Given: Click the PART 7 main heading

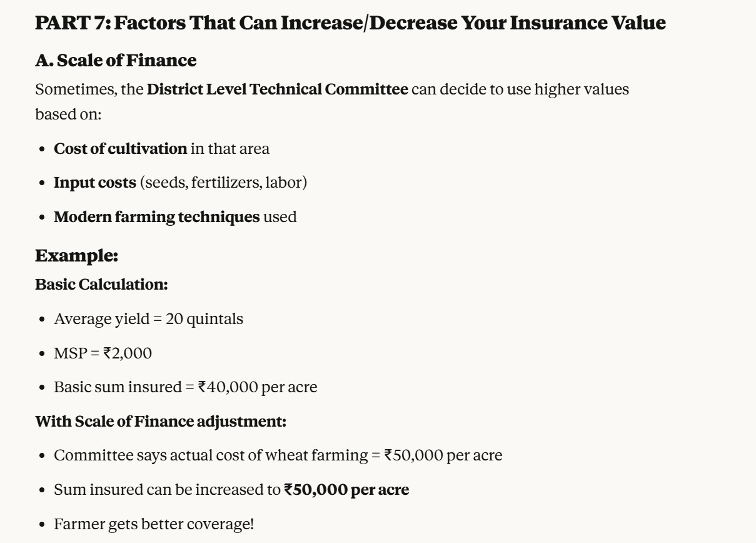Looking at the screenshot, I should (350, 24).
